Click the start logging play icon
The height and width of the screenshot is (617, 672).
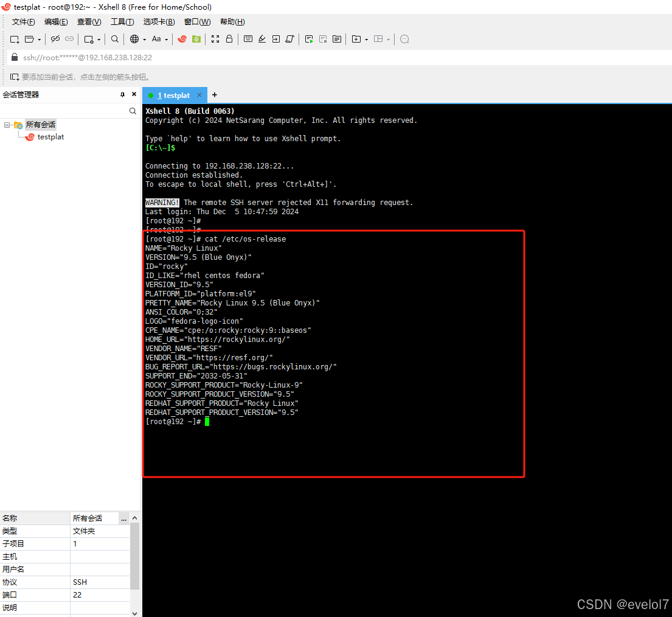tap(309, 39)
